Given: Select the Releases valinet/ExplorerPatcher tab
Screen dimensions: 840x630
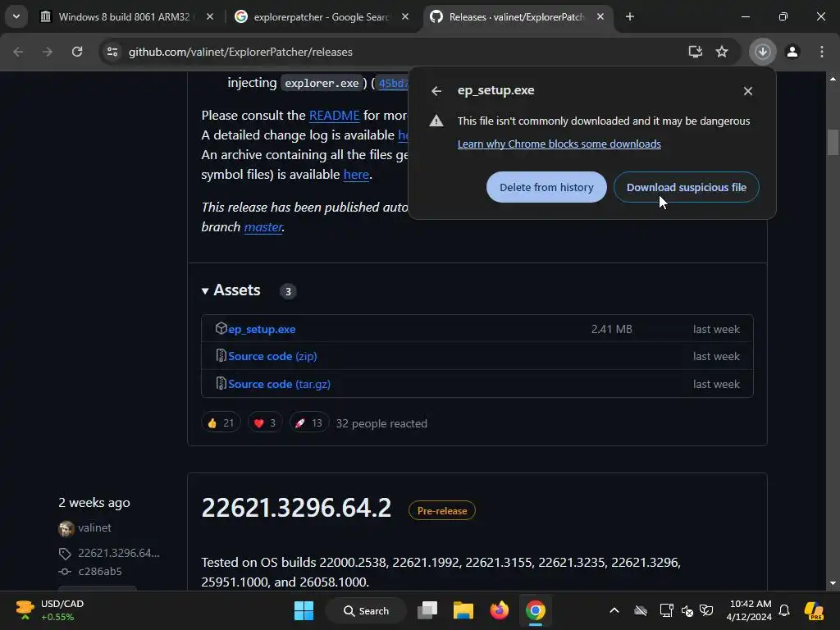Looking at the screenshot, I should (x=516, y=16).
